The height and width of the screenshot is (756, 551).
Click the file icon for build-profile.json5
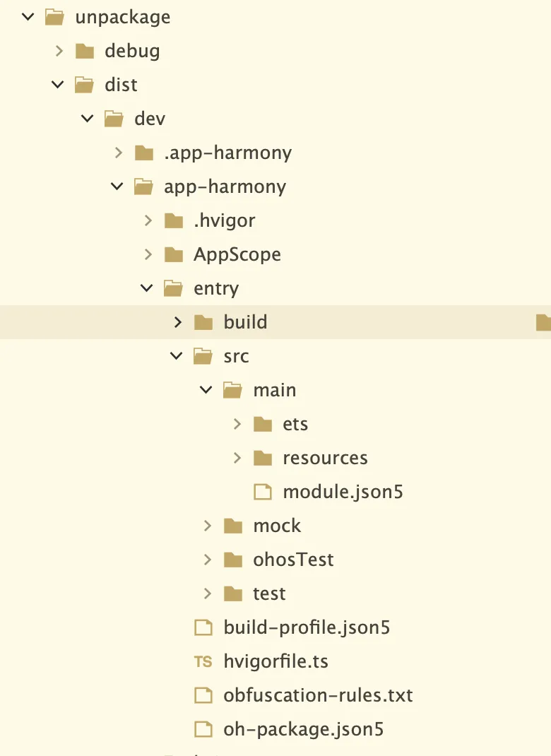(x=203, y=627)
